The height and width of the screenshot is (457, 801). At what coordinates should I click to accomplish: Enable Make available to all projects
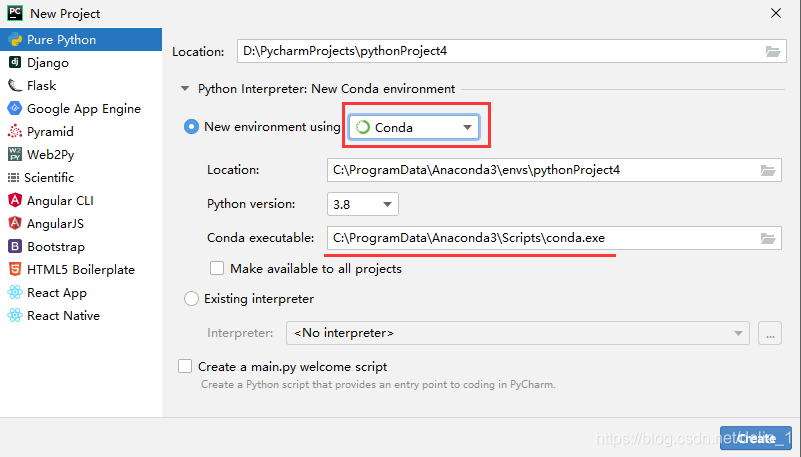click(x=217, y=269)
